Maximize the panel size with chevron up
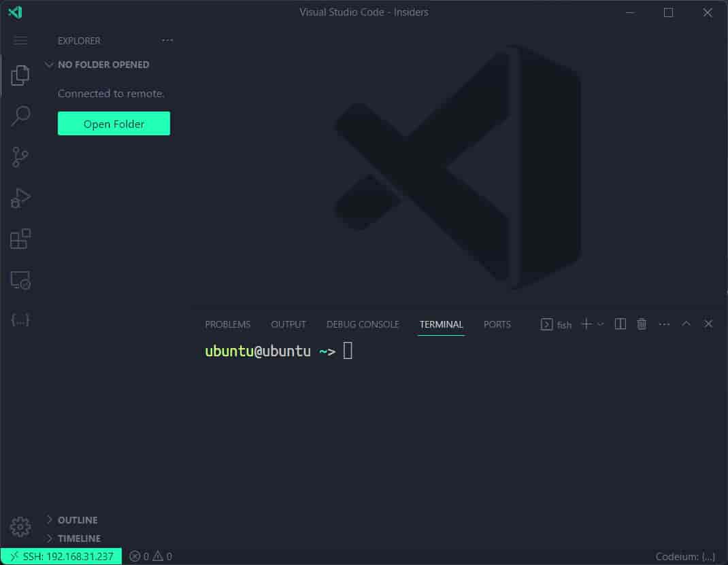 point(686,324)
